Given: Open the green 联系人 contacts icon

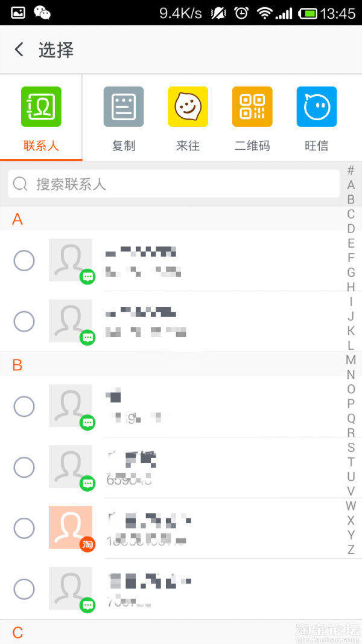Looking at the screenshot, I should point(41,107).
